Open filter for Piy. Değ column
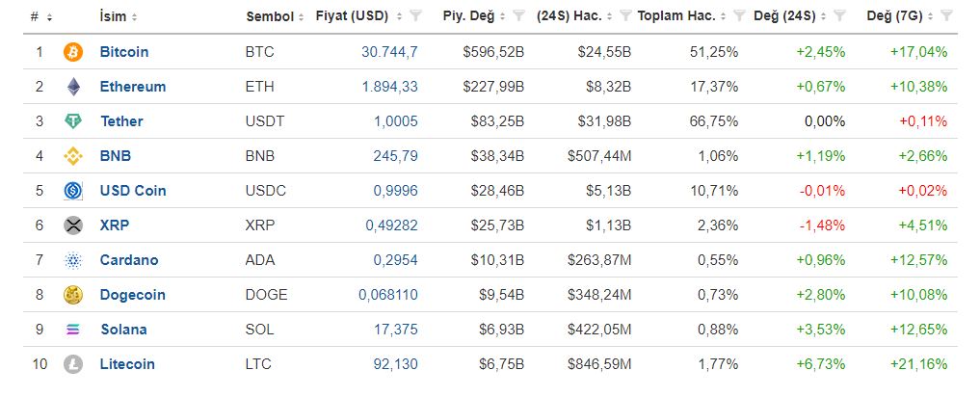Screen dimensions: 980x397 tap(518, 16)
